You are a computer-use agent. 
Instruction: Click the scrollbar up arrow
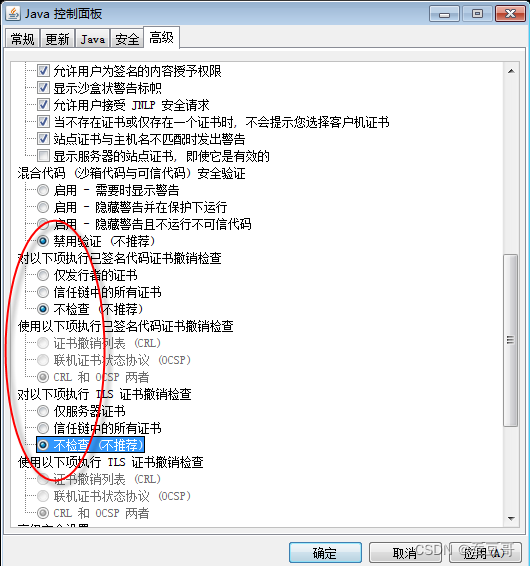(511, 71)
